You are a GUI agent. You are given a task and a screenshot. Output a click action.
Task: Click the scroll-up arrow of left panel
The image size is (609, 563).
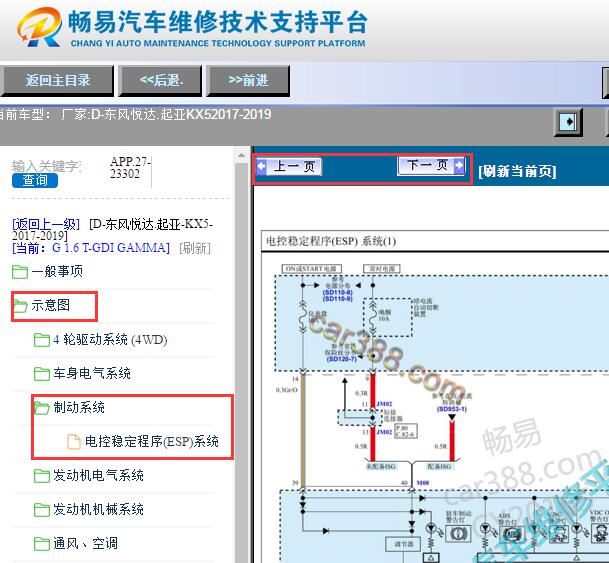241,156
